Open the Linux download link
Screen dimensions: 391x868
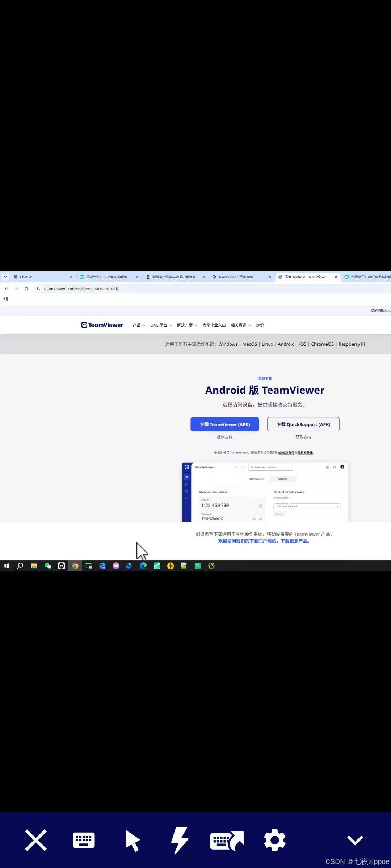268,344
